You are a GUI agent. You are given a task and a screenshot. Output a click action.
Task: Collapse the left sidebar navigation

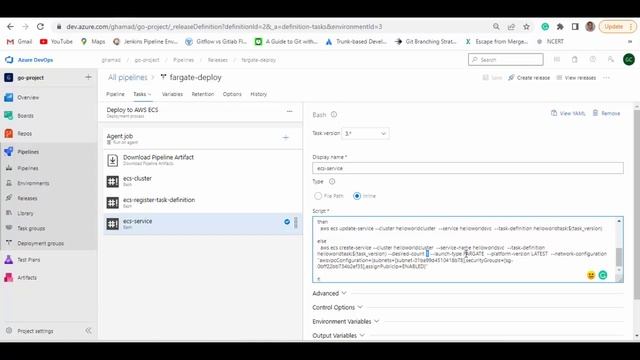pyautogui.click(x=88, y=331)
